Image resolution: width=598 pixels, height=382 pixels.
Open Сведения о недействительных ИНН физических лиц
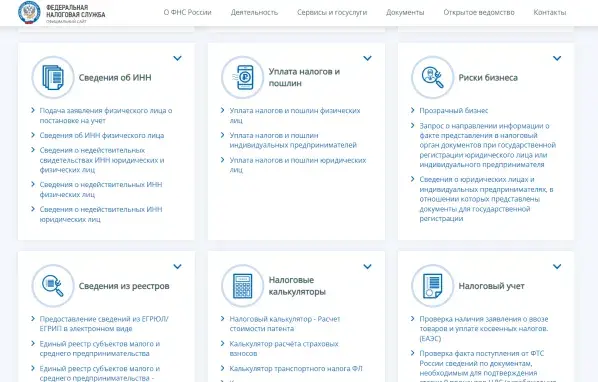coord(101,189)
